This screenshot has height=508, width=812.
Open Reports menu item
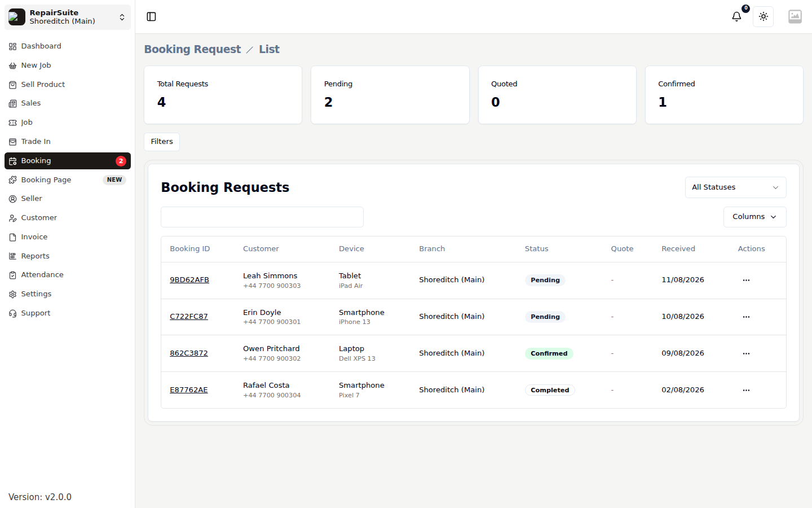click(68, 256)
